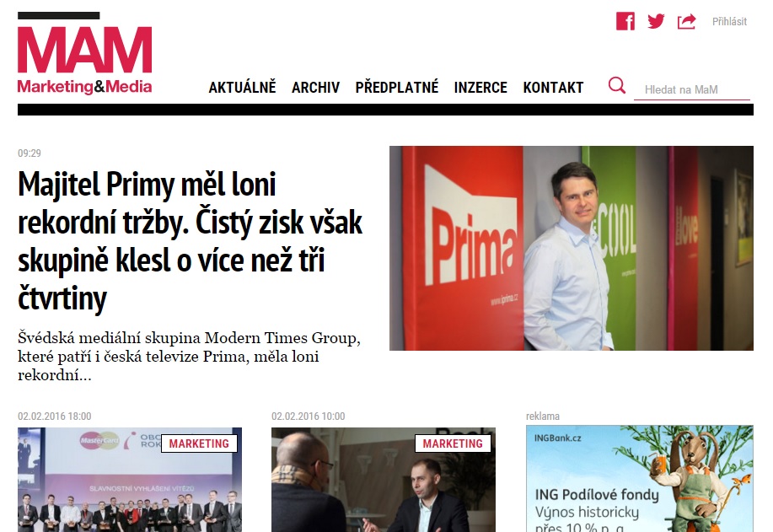The image size is (773, 532).
Task: Click the Přihlásit login link
Action: point(729,21)
